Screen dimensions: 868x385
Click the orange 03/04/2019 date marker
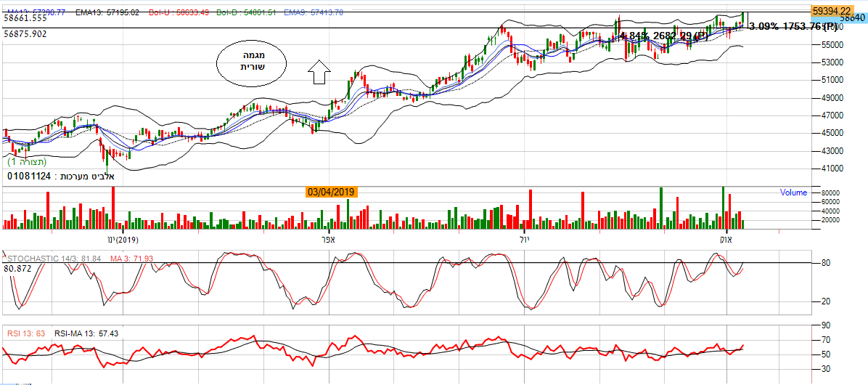tap(332, 192)
